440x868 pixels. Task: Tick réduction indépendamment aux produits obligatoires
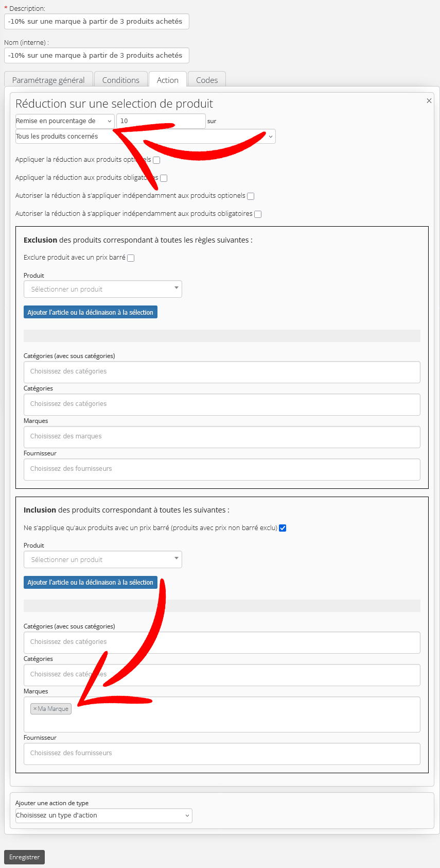click(x=258, y=214)
